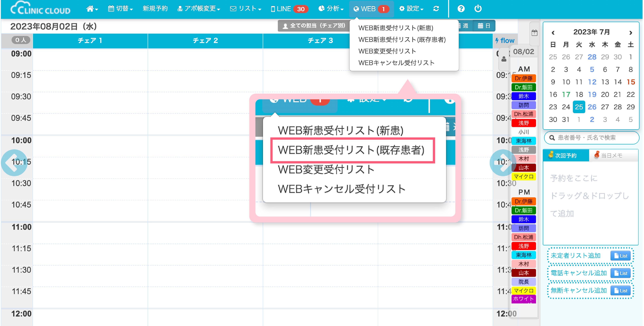Screen dimensions: 644x326
Task: Choose WEBキャンセル受付リスト from the WEB menu
Action: [x=396, y=63]
